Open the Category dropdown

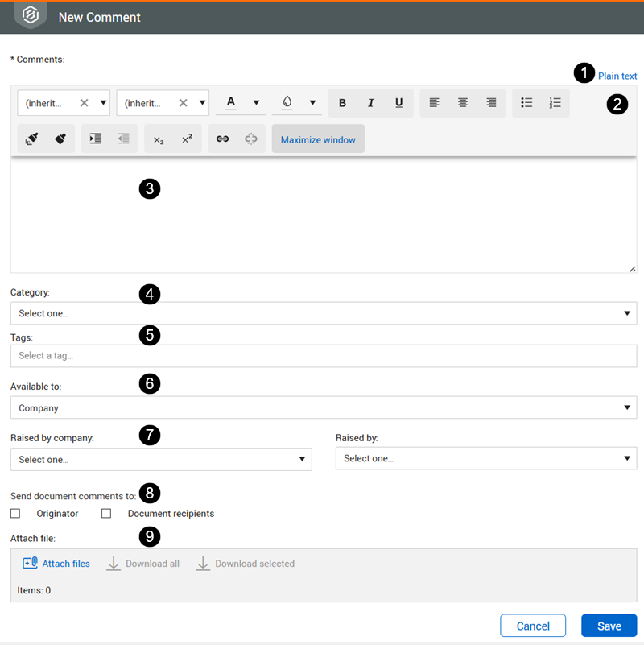323,313
